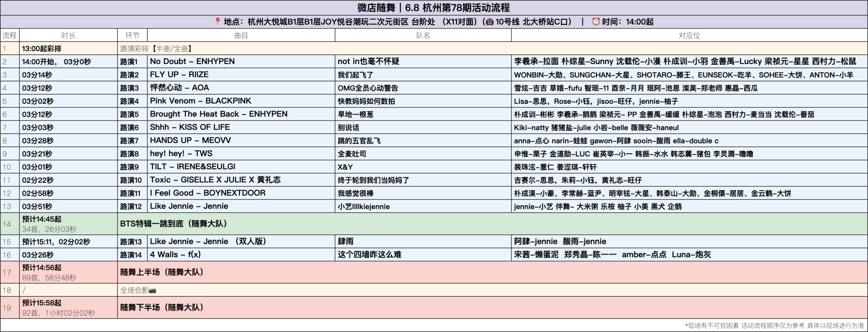
Task: Select team name 跳的五官乱飞
Action: click(x=423, y=140)
